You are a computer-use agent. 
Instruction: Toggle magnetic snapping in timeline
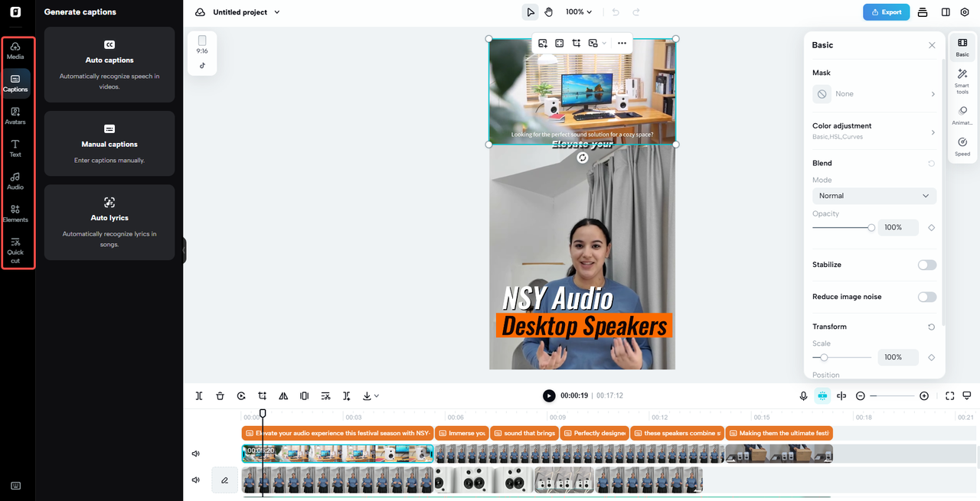822,395
